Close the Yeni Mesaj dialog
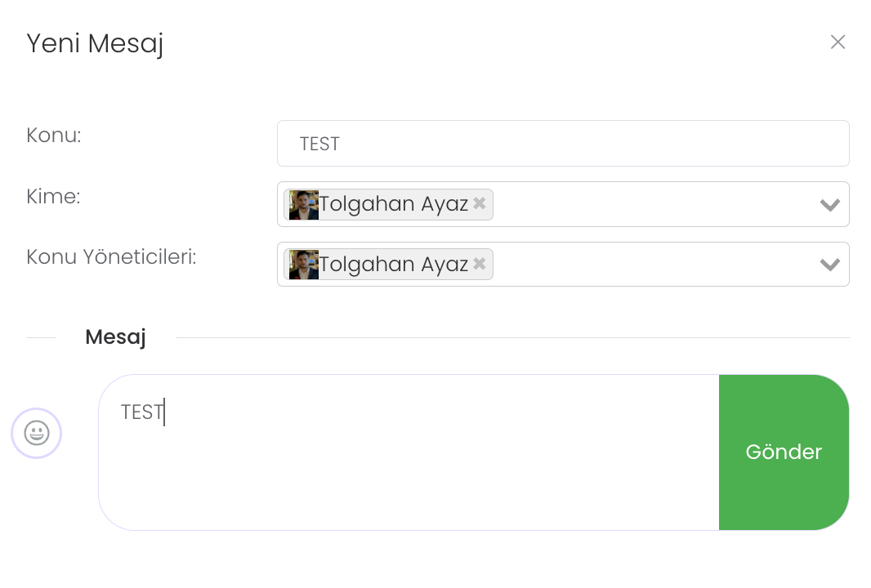Screen dimensions: 871x588 [x=837, y=42]
